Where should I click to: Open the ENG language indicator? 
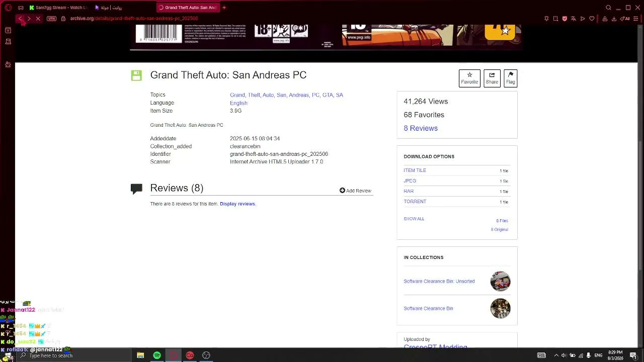pos(599,355)
